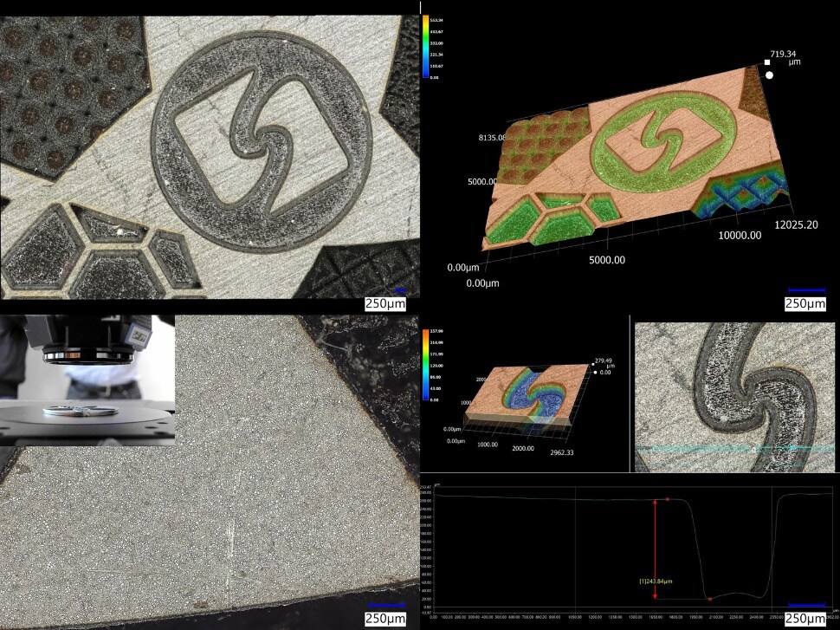Click the 250µm scale label on profile graph
This screenshot has width=840, height=630.
point(806,618)
